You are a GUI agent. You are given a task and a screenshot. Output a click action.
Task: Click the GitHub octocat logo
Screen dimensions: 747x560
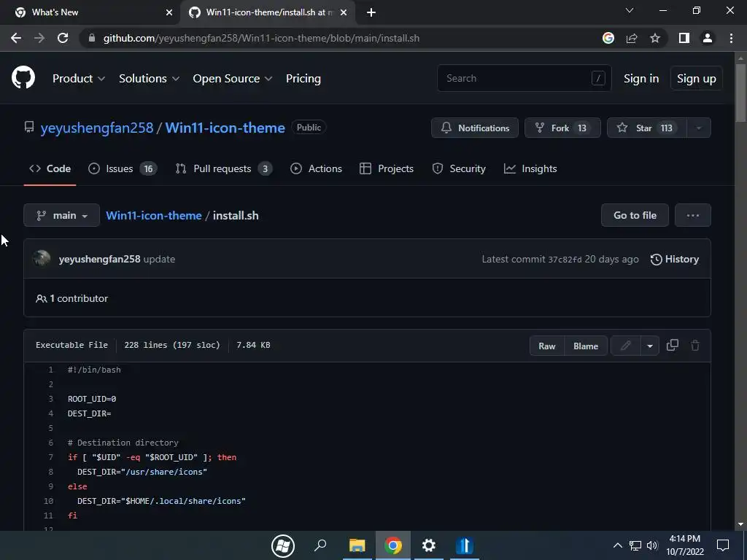tap(23, 78)
